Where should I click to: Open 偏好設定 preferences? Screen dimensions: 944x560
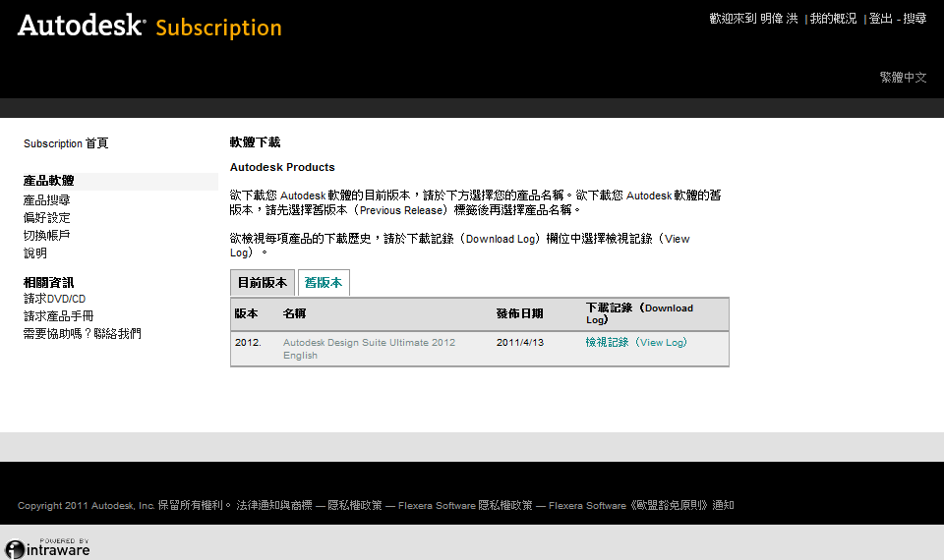pyautogui.click(x=47, y=217)
